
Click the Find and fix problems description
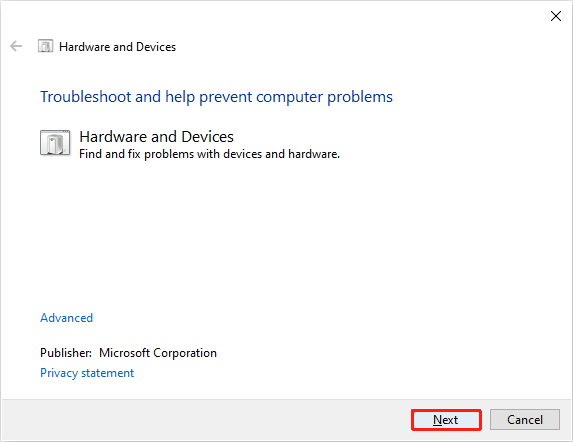[209, 154]
